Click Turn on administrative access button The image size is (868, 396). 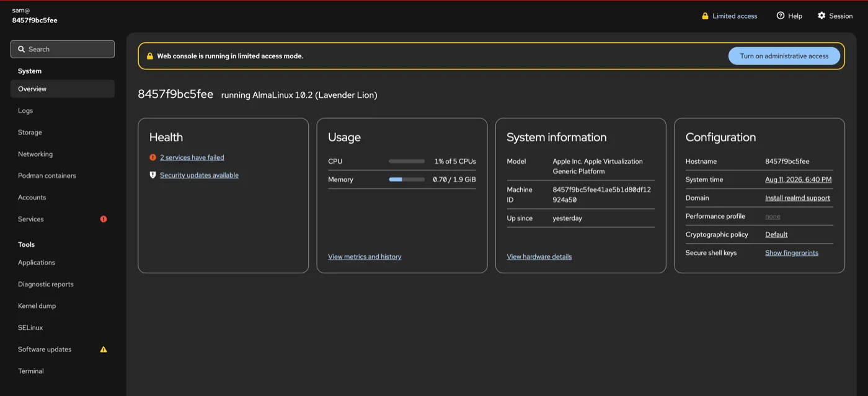pyautogui.click(x=784, y=56)
